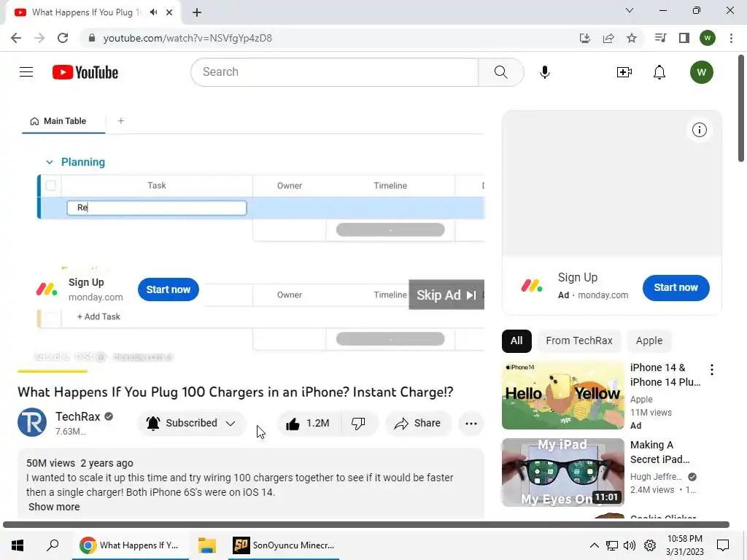Open Chrome tab search chevron
The width and height of the screenshot is (747, 560).
point(630,10)
